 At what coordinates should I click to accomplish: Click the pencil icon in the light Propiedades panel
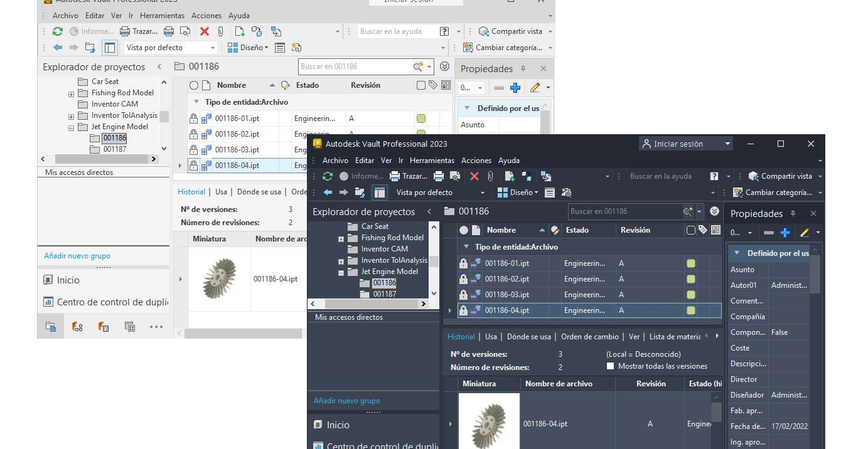535,88
